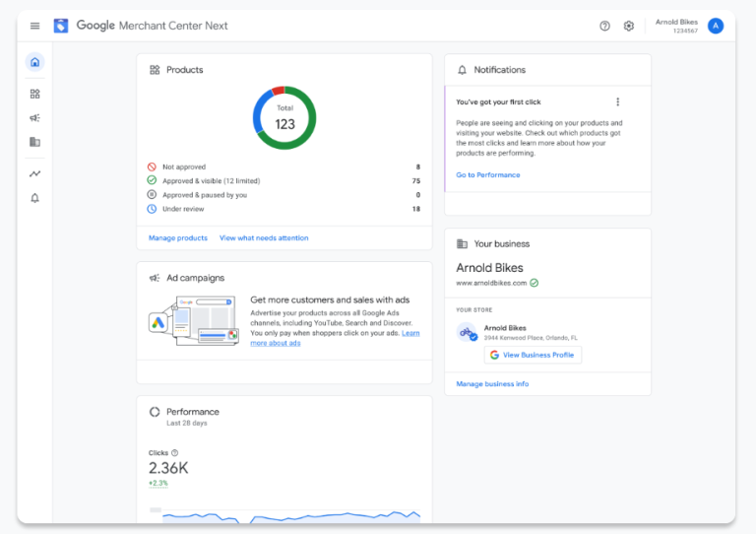Click the Manage products link
This screenshot has height=534, width=756.
point(178,237)
